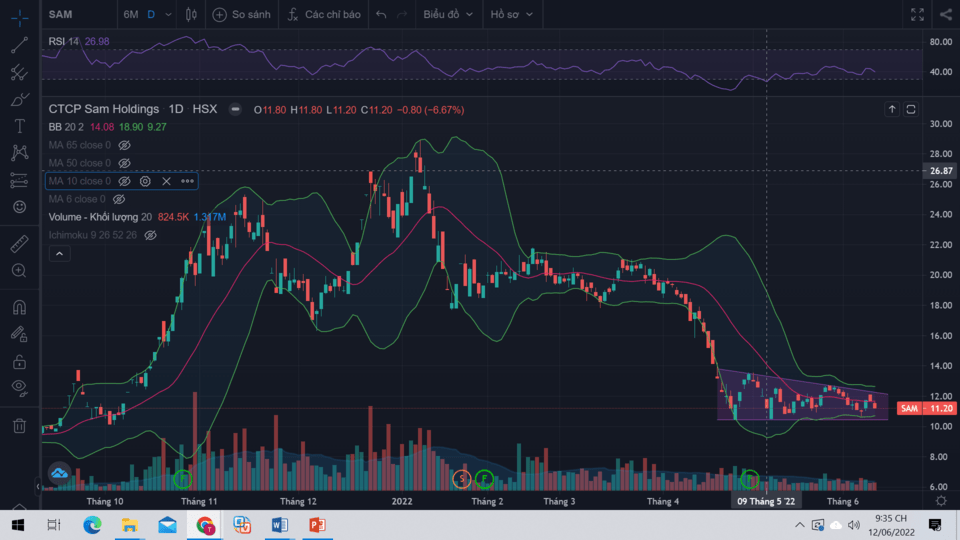The width and height of the screenshot is (960, 540).
Task: Collapse the indicator legend list
Action: (59, 255)
